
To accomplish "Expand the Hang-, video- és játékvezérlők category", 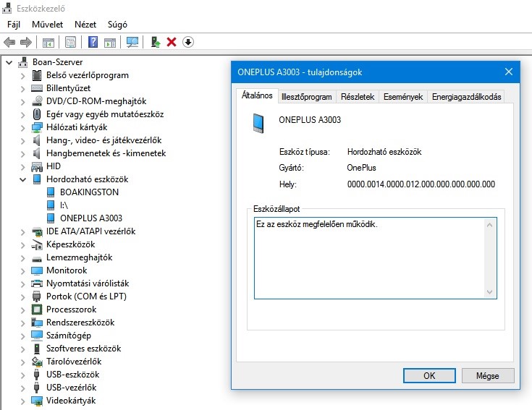I will 22,140.
